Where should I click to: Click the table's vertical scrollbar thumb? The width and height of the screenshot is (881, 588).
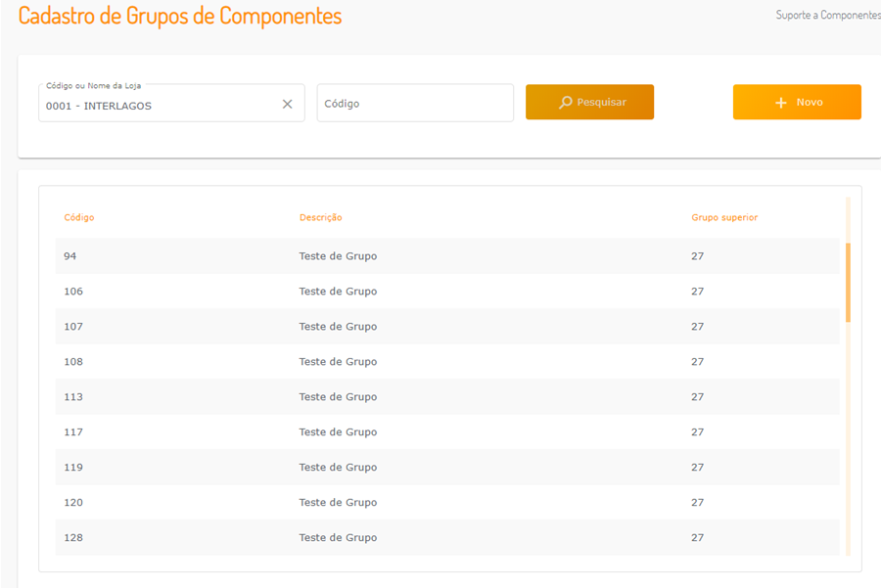click(848, 282)
